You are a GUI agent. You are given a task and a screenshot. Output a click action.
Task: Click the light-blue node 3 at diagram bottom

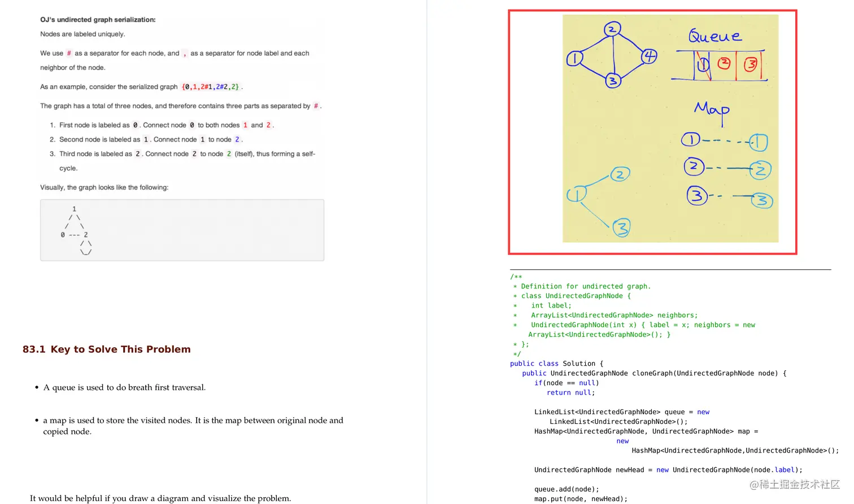click(x=622, y=226)
